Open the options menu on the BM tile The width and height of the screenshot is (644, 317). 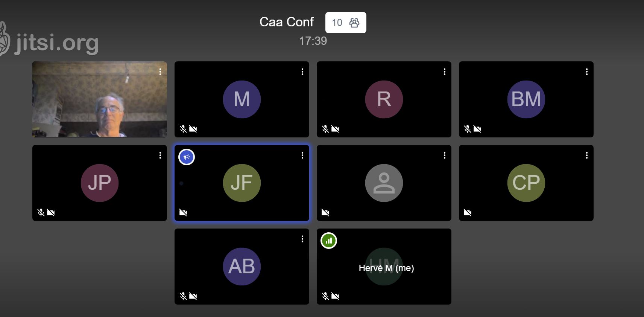point(587,72)
